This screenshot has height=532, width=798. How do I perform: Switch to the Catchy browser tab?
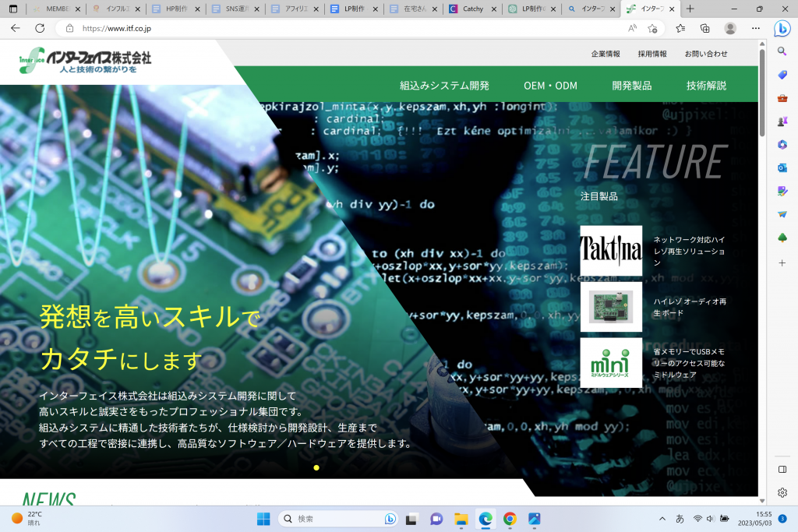pyautogui.click(x=471, y=9)
